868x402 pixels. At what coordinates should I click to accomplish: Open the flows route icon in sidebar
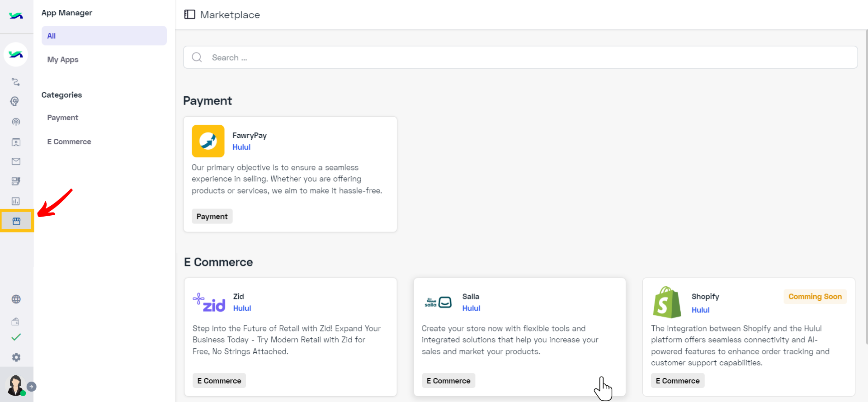coord(16,82)
